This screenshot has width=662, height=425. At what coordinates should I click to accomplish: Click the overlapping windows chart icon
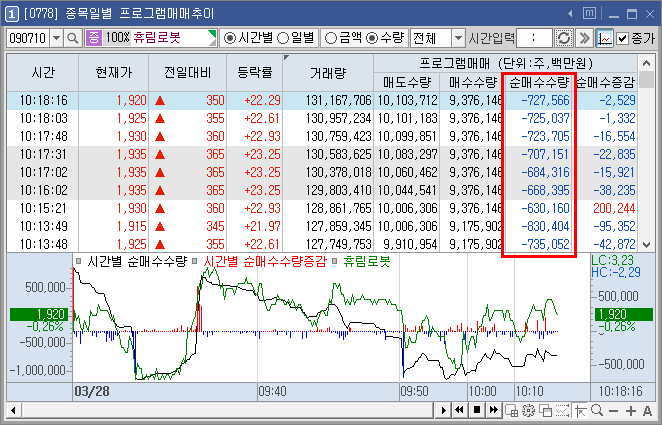545,410
